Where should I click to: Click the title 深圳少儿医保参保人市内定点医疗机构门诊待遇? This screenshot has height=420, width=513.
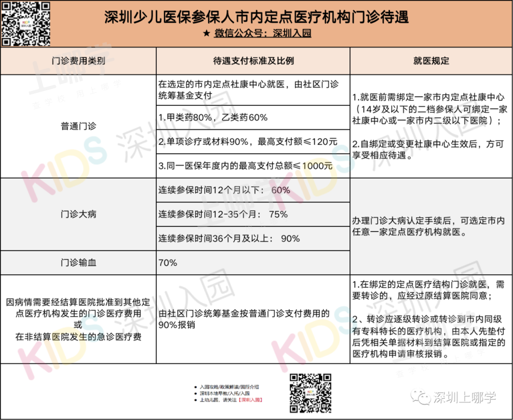(x=256, y=17)
